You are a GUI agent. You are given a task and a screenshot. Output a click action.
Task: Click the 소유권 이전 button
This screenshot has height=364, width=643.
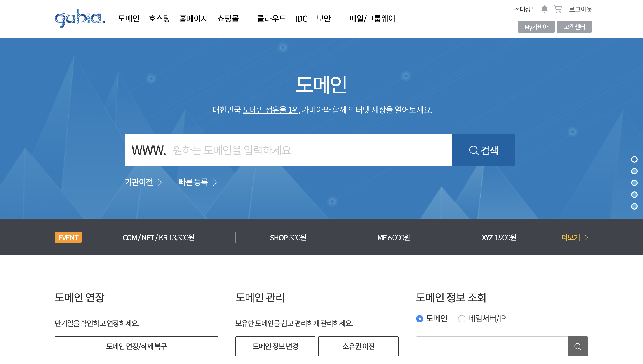(x=358, y=346)
